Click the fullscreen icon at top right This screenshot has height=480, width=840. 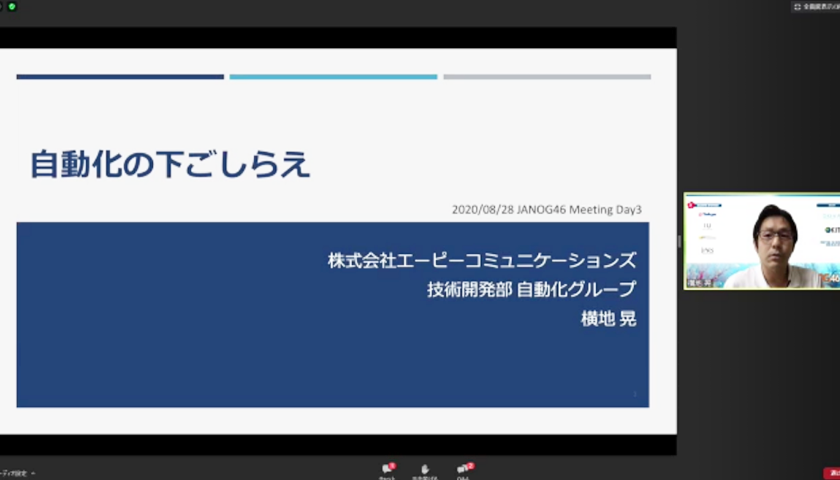(798, 6)
